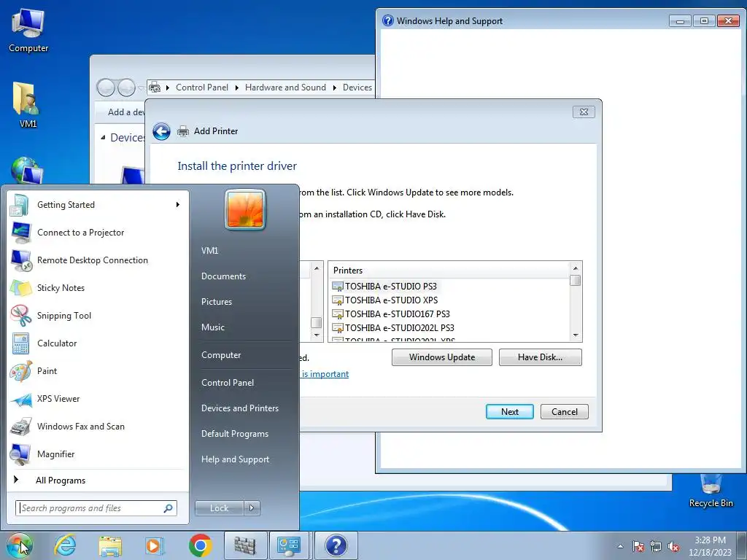
Task: Open Music from Start menu
Action: pyautogui.click(x=213, y=327)
